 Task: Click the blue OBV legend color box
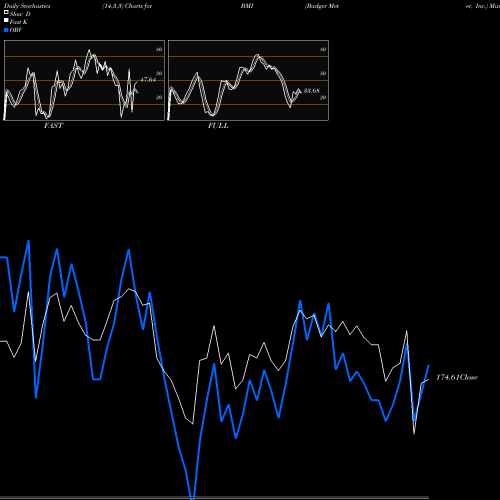6,30
